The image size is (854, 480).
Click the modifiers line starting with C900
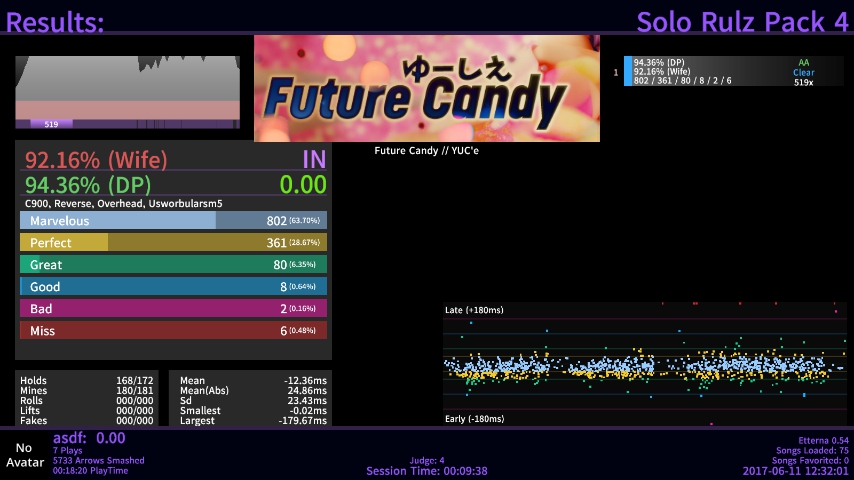click(124, 203)
